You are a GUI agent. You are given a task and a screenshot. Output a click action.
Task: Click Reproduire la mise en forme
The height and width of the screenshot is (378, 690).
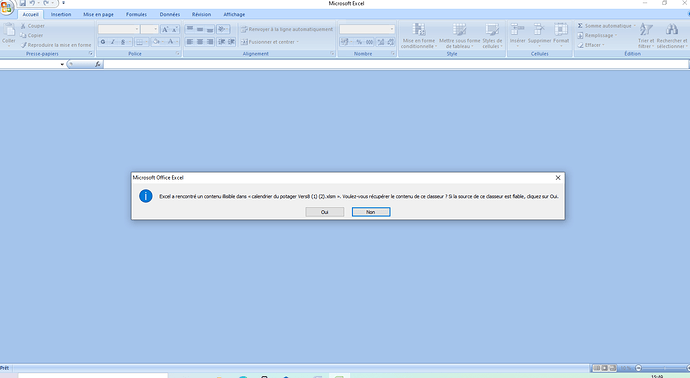coord(56,45)
